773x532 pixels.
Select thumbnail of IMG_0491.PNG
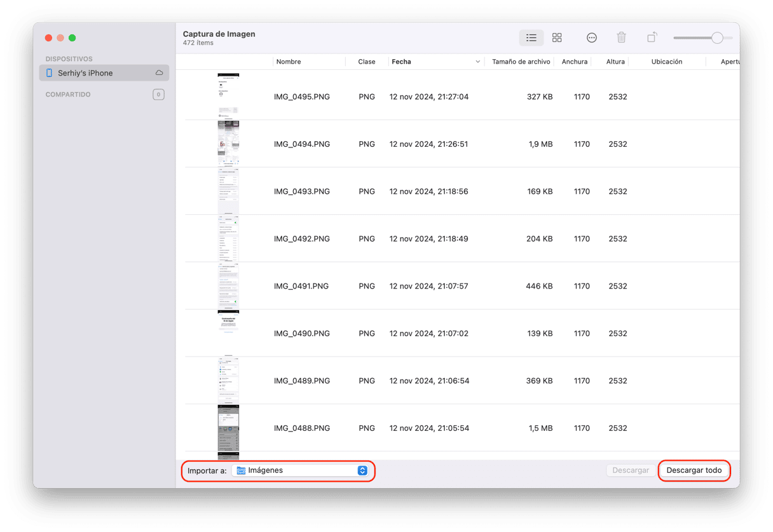point(228,285)
